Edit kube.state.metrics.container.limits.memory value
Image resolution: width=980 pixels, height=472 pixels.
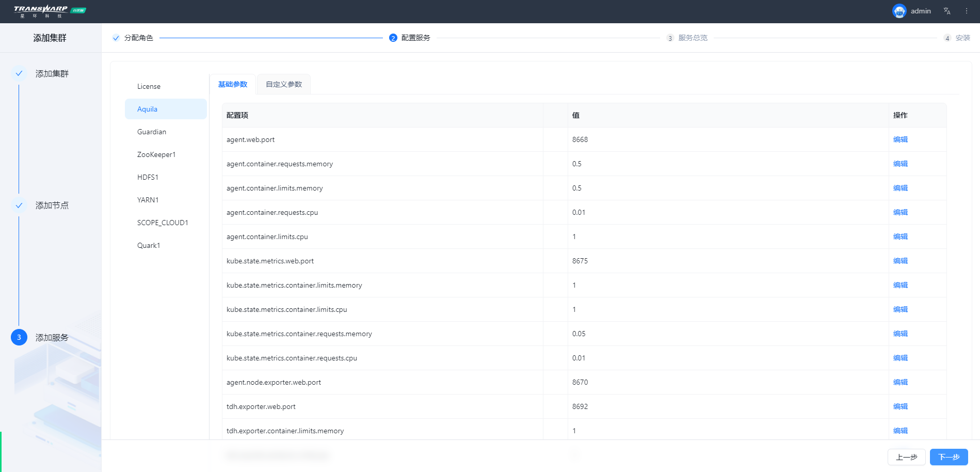pyautogui.click(x=901, y=285)
